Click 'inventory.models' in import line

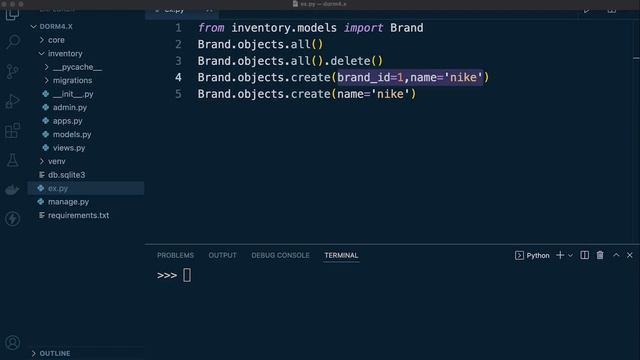tap(284, 28)
